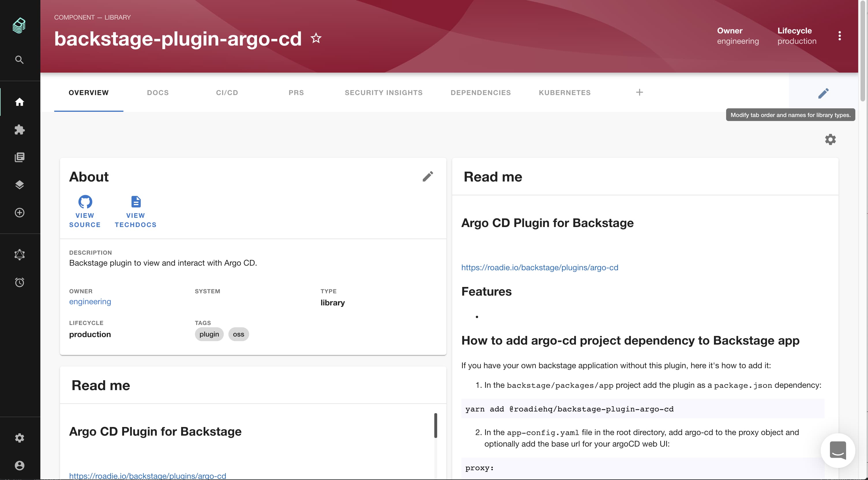The height and width of the screenshot is (480, 868).
Task: Open the engineering owner link
Action: [x=90, y=302]
